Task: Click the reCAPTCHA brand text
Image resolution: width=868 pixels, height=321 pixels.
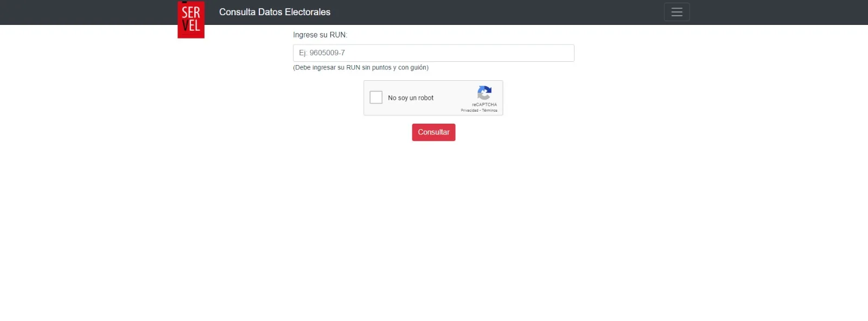Action: [484, 105]
